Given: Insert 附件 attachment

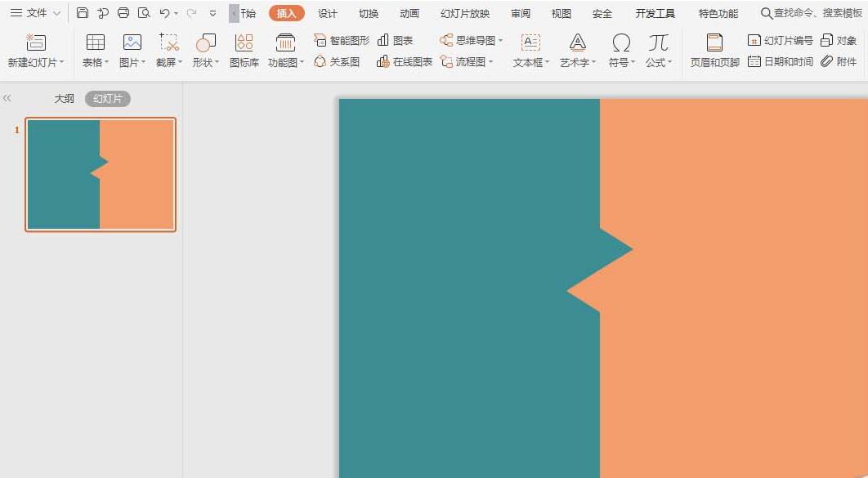Looking at the screenshot, I should click(x=839, y=61).
